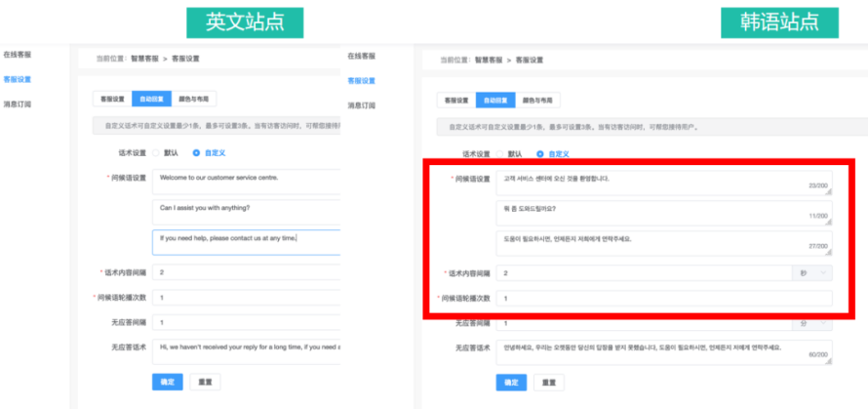Switch to 自动回复 tab in English site panel
Viewport: 868px width, 409px height.
click(x=152, y=100)
